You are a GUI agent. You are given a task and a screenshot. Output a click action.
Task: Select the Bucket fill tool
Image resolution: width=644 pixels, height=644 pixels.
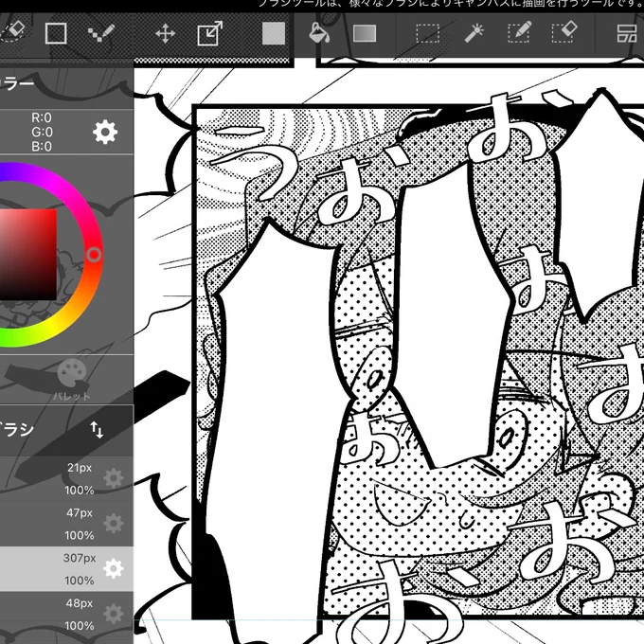pyautogui.click(x=319, y=33)
